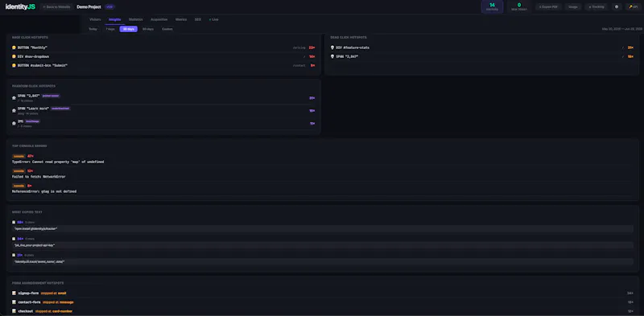The width and height of the screenshot is (644, 316).
Task: Click ghost icon beside IMG row
Action: point(14,123)
